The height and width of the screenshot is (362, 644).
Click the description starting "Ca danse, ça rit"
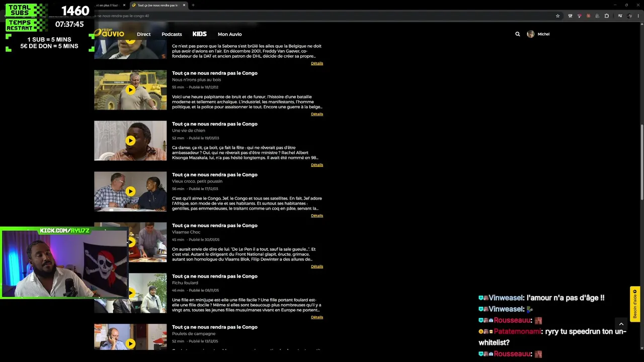click(246, 153)
